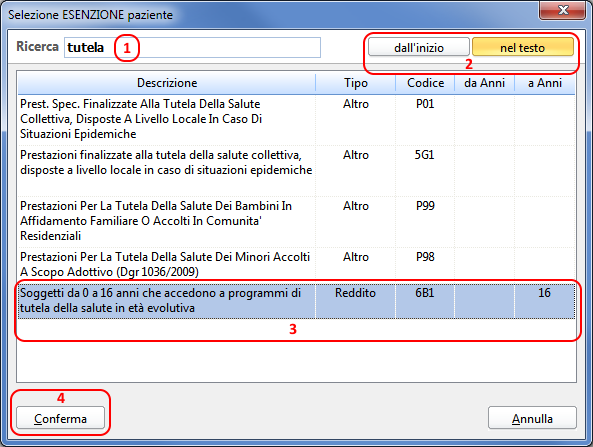Image resolution: width=593 pixels, height=447 pixels.
Task: Select the dall'inizio search mode
Action: point(419,47)
